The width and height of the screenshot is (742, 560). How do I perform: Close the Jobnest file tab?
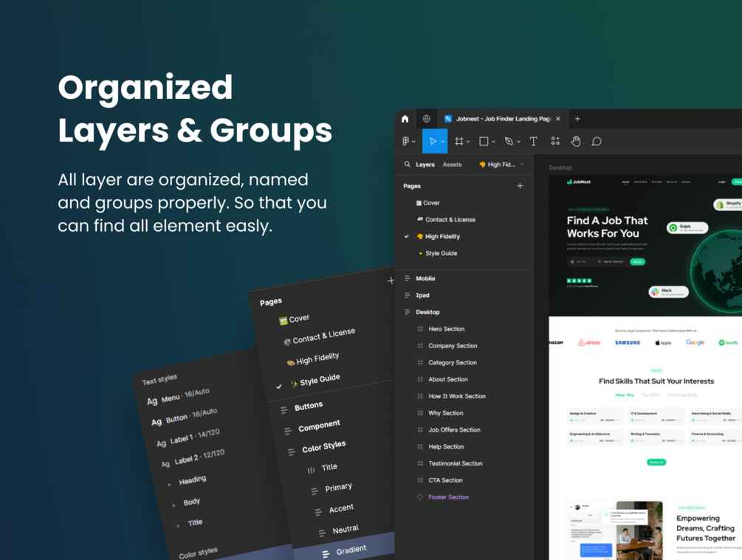(x=558, y=119)
